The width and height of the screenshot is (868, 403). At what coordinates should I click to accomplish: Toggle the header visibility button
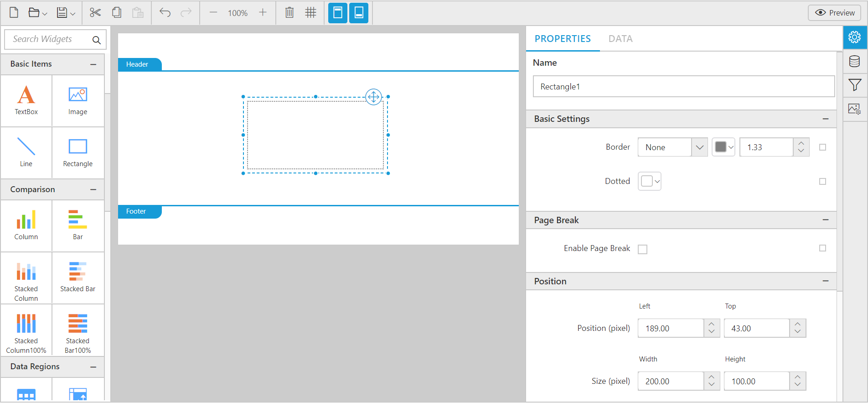[338, 13]
